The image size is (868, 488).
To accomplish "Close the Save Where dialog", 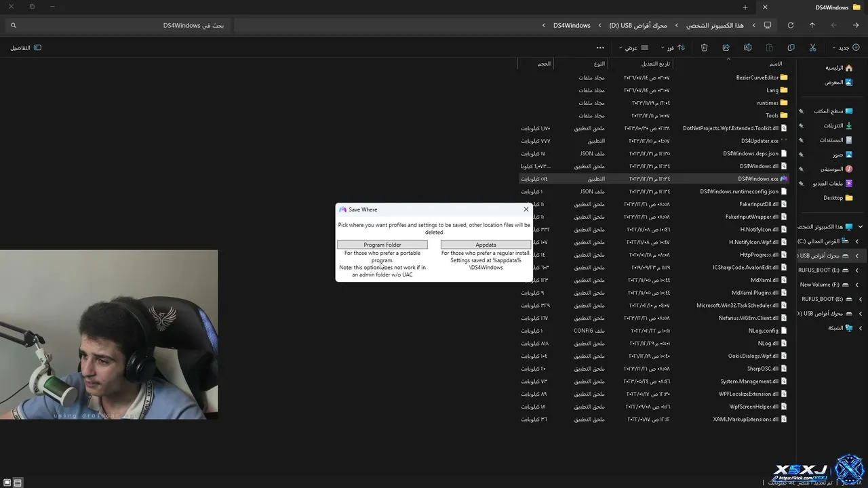I will click(526, 209).
